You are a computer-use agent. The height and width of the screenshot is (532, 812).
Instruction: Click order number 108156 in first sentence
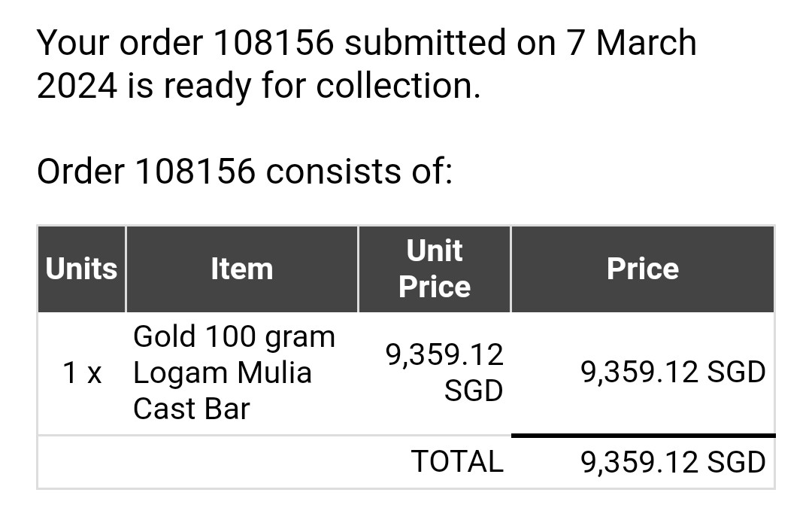(273, 43)
